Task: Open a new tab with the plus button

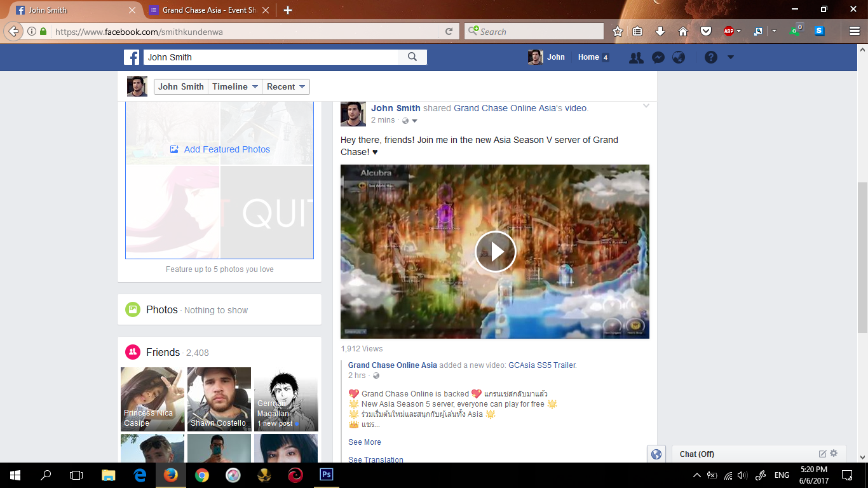Action: pos(288,10)
